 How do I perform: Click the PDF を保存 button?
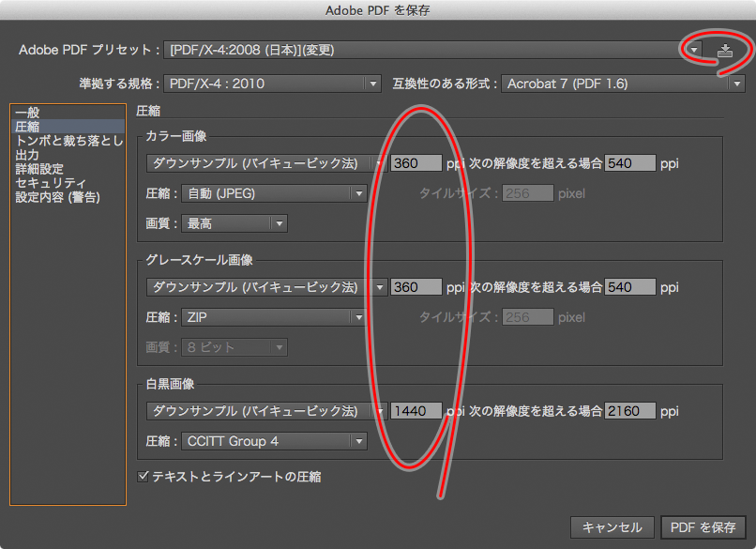pos(703,527)
